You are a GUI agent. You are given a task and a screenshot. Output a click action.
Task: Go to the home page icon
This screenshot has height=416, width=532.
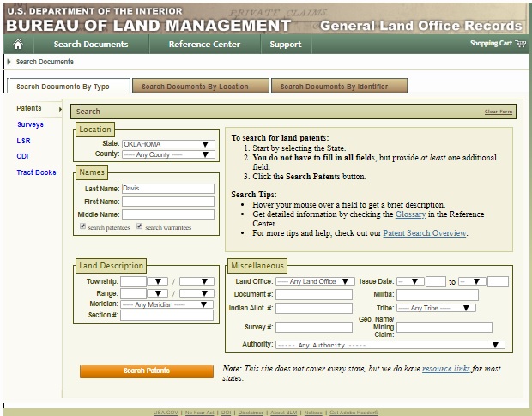pos(18,44)
